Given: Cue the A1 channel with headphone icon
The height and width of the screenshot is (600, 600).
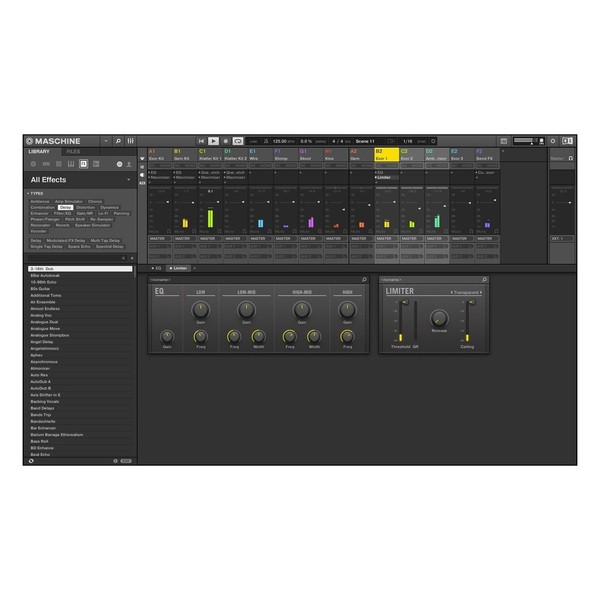Looking at the screenshot, I should tap(169, 232).
